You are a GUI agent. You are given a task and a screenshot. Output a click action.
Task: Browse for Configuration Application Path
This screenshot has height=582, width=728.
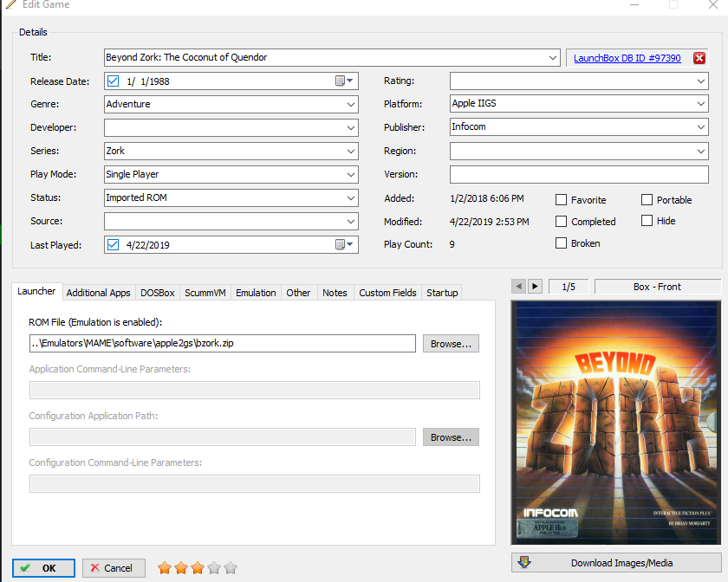[451, 437]
